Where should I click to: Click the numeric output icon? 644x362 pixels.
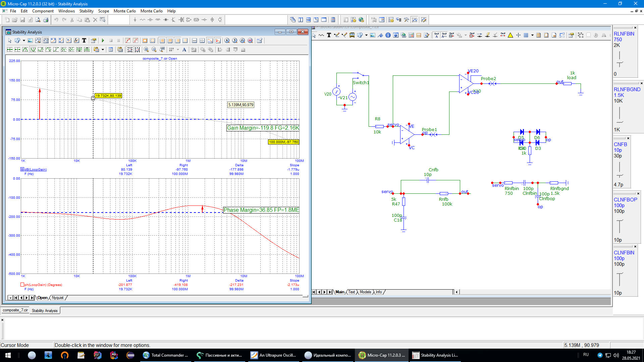[x=120, y=50]
